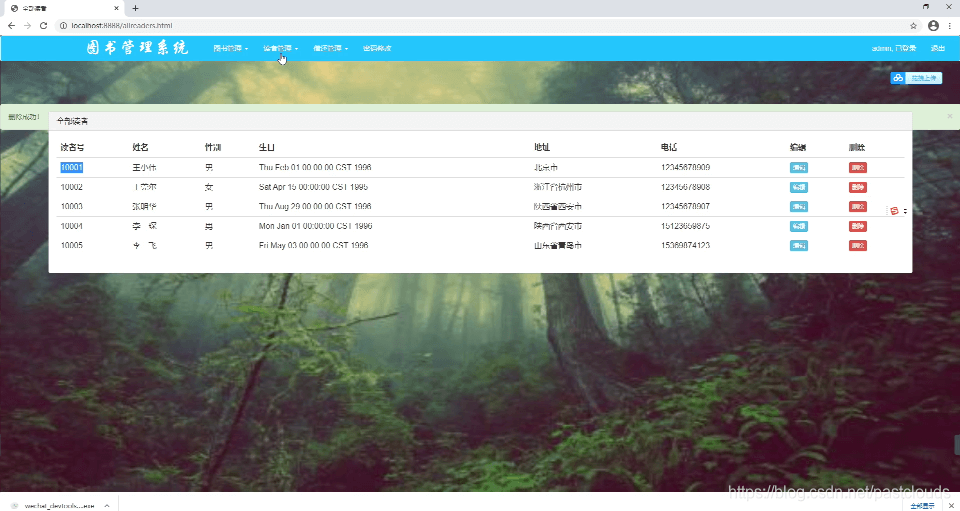
Task: Click the highlighted reader ID 10001
Action: 72,168
